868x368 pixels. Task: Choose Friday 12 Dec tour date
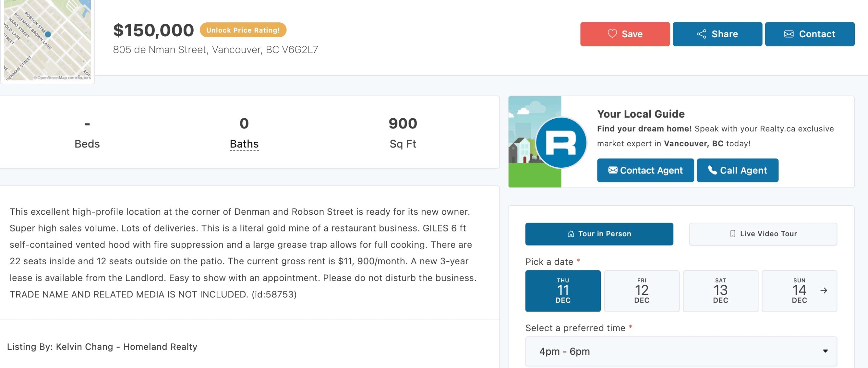(x=642, y=291)
